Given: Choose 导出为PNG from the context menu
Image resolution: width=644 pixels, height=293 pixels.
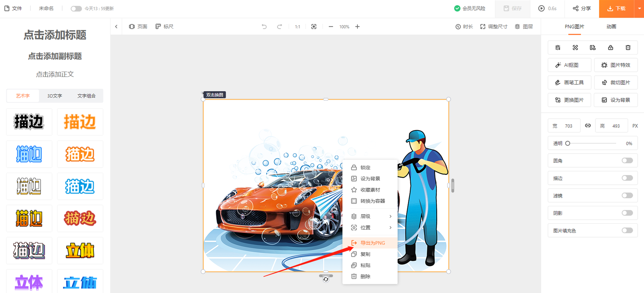Looking at the screenshot, I should [370, 243].
